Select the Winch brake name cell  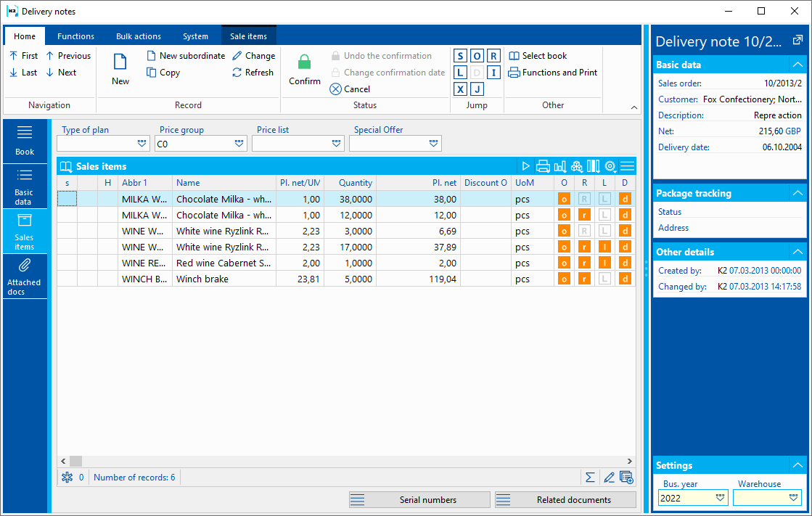tap(223, 279)
